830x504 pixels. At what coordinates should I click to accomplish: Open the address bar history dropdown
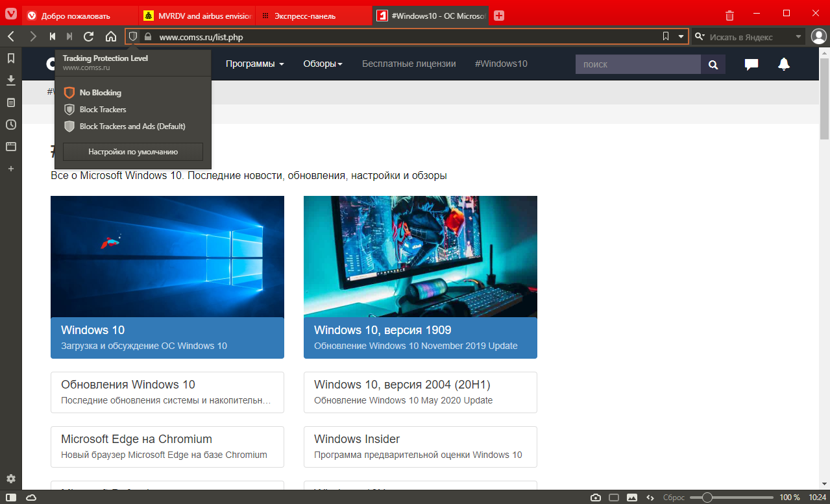pos(681,37)
